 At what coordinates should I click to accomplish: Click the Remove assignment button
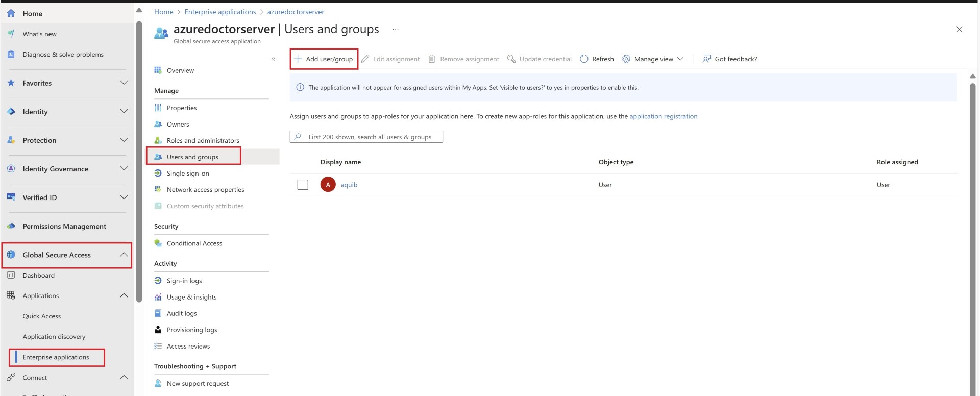463,59
